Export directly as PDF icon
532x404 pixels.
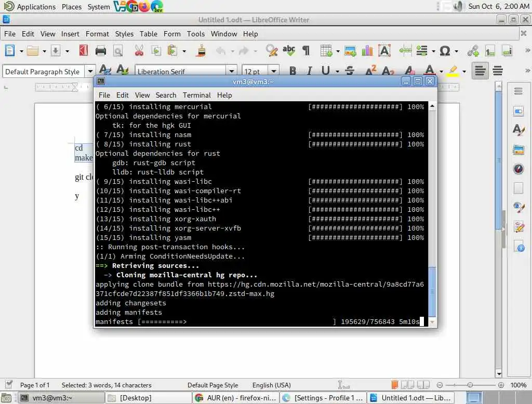(84, 51)
